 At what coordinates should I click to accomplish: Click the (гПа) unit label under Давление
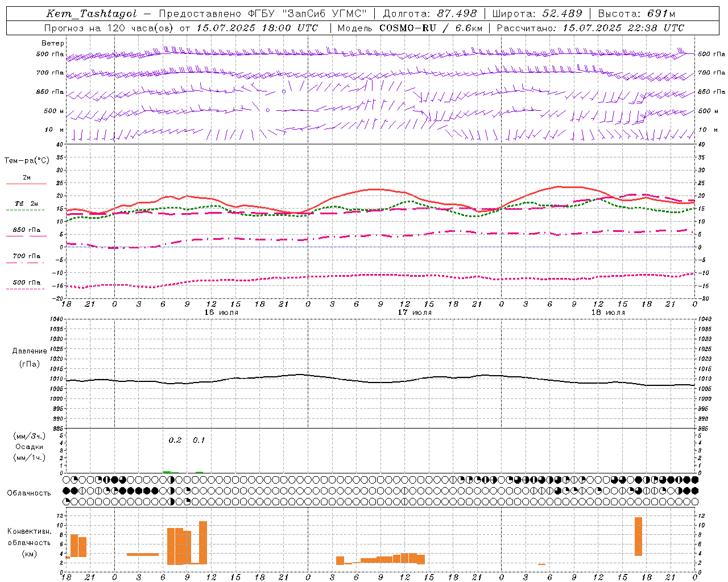pyautogui.click(x=30, y=364)
